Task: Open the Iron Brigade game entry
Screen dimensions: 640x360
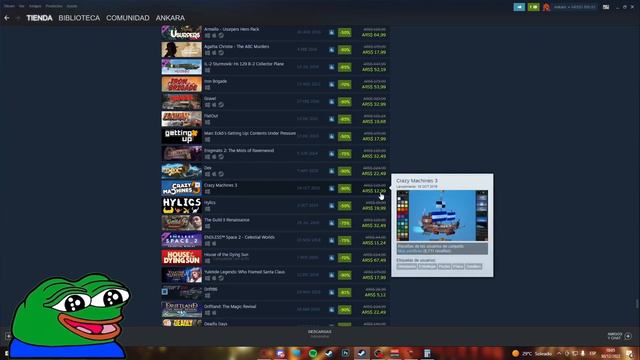Action: tap(275, 84)
